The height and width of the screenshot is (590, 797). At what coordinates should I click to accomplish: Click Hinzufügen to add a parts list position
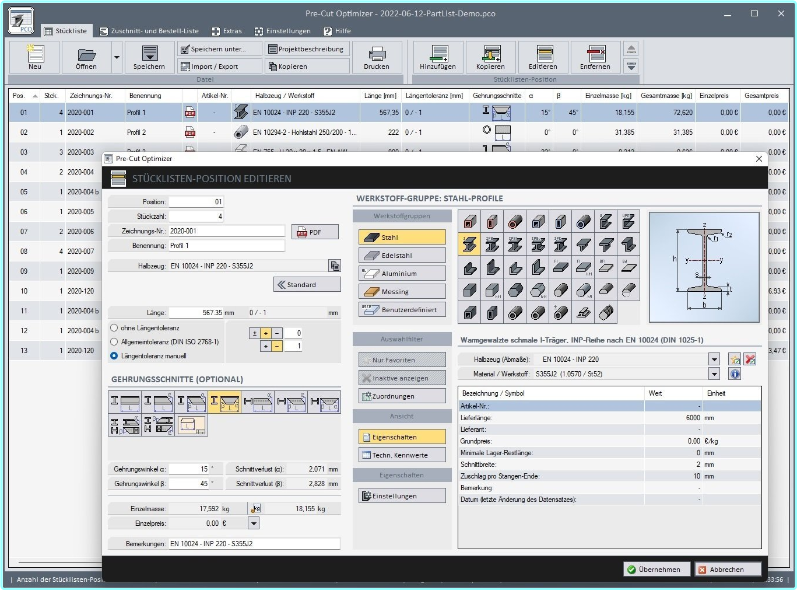(438, 57)
